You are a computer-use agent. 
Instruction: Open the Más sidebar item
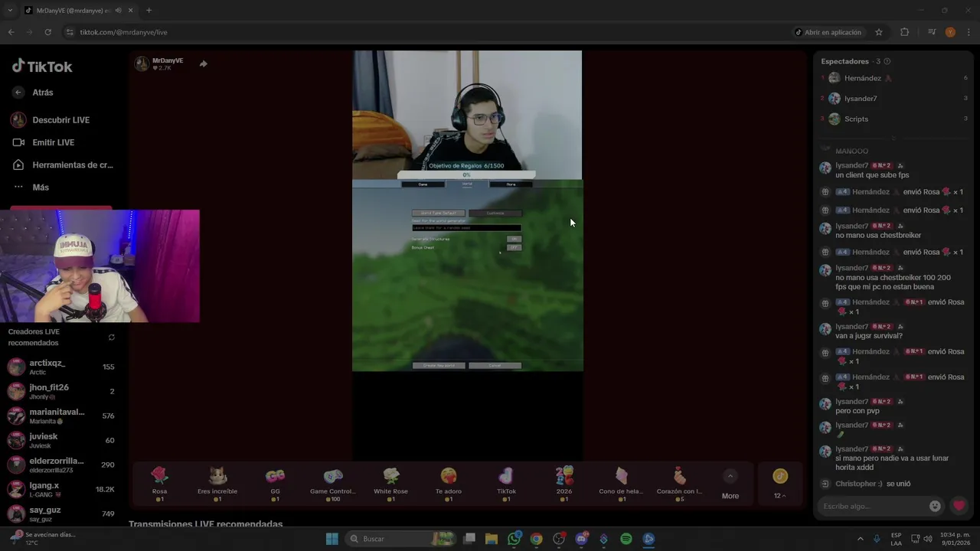31,187
